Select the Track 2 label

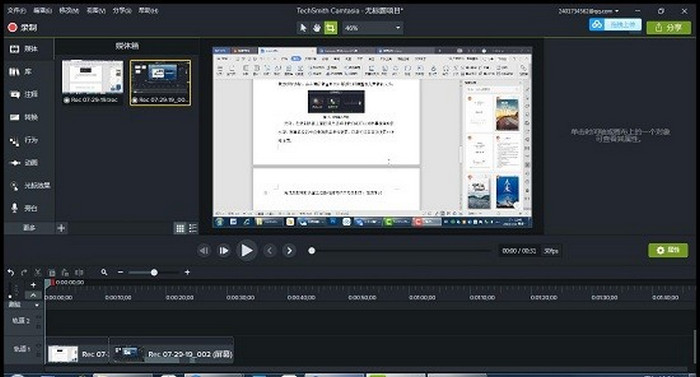[21, 320]
